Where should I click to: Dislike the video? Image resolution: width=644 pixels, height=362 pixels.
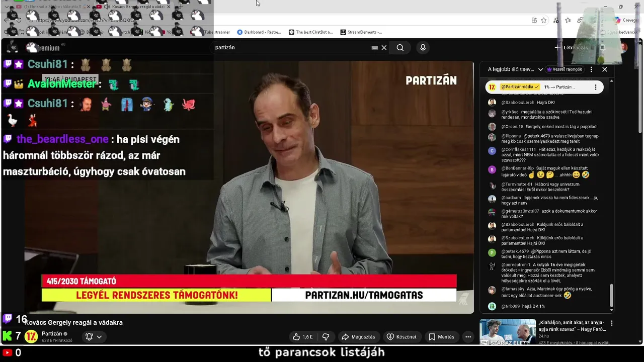click(x=326, y=337)
